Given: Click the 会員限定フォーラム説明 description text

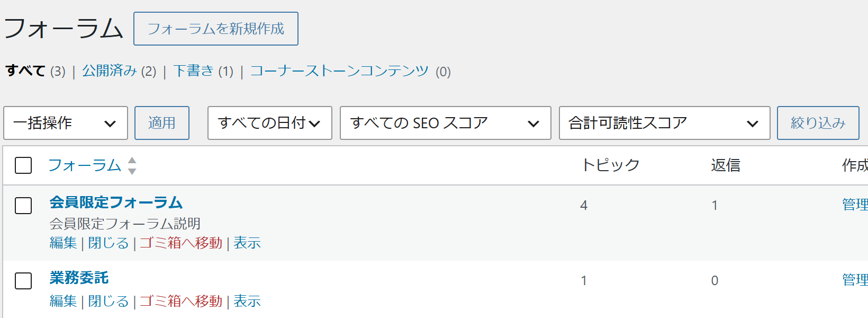Looking at the screenshot, I should 125,224.
